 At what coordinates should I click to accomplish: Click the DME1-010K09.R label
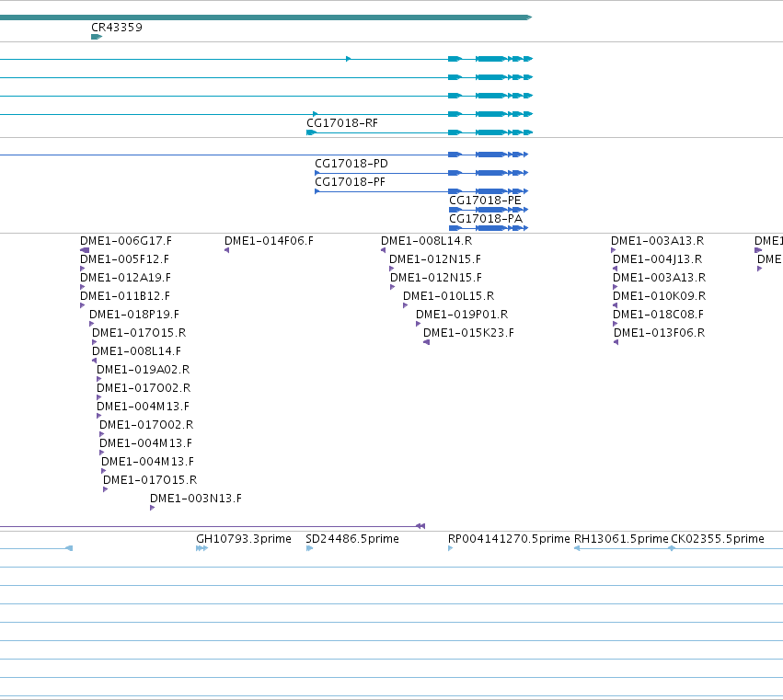tap(659, 296)
